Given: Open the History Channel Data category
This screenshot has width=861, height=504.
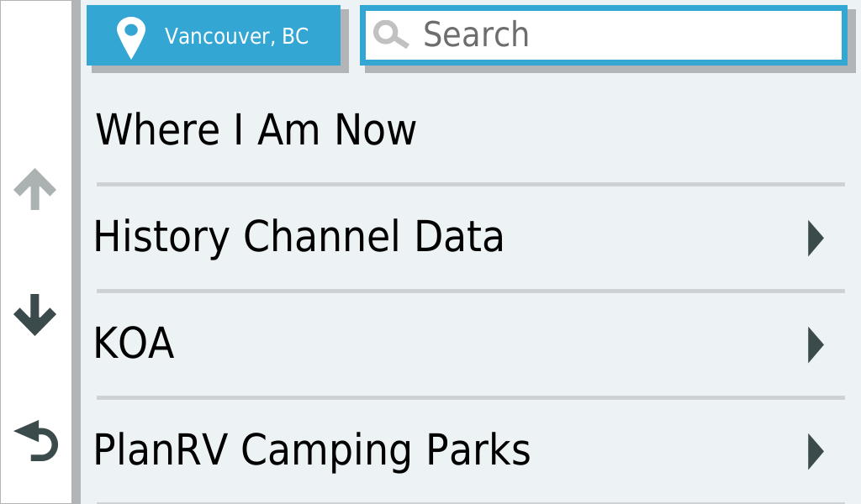Looking at the screenshot, I should pyautogui.click(x=471, y=238).
